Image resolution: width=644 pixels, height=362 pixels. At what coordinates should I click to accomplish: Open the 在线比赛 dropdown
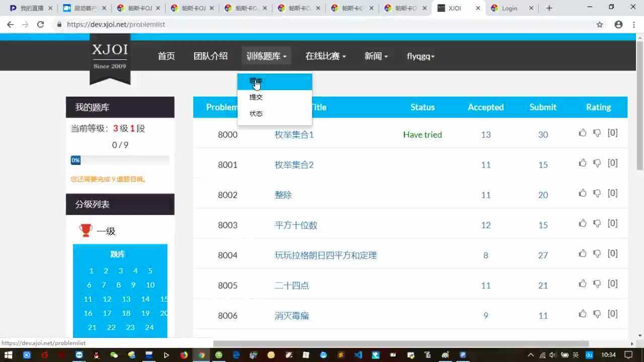(x=325, y=56)
